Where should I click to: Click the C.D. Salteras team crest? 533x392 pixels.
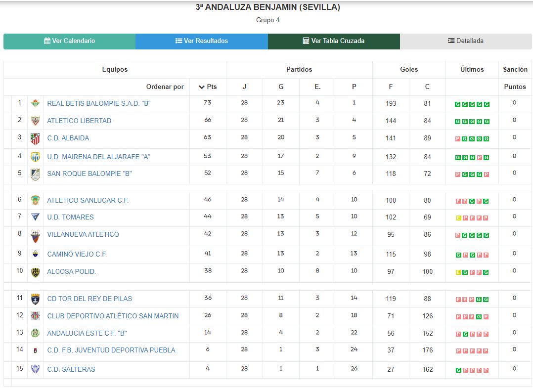(x=36, y=369)
